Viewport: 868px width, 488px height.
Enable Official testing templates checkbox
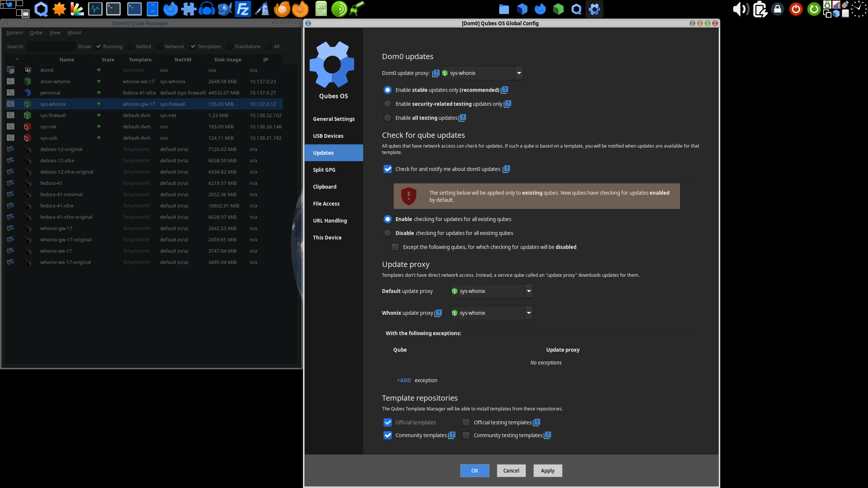pyautogui.click(x=466, y=422)
